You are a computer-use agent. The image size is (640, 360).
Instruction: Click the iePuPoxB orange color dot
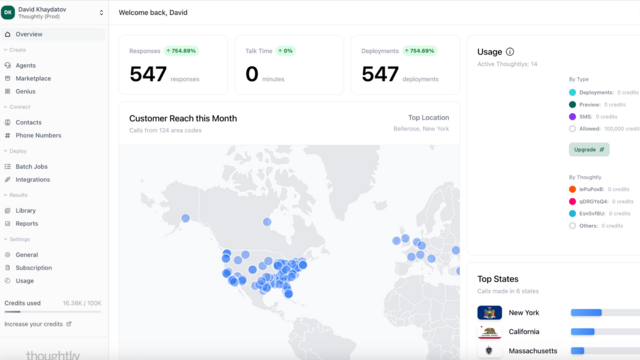point(572,189)
